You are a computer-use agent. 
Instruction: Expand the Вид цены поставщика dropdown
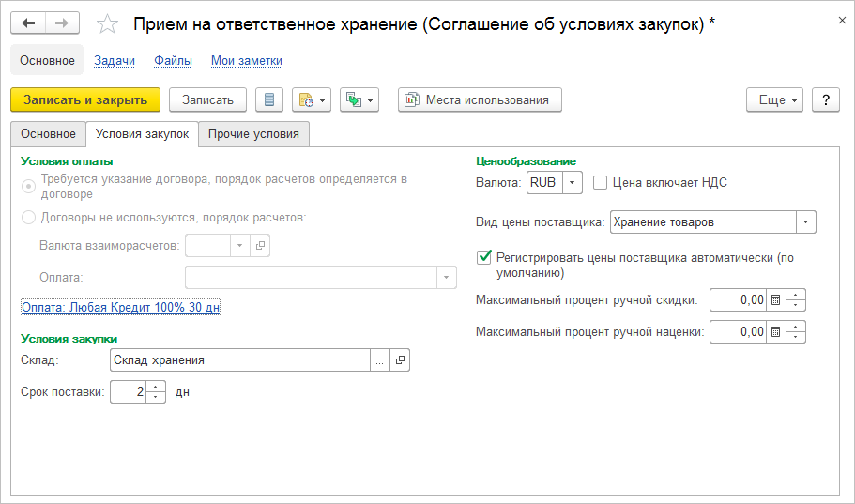coord(806,222)
